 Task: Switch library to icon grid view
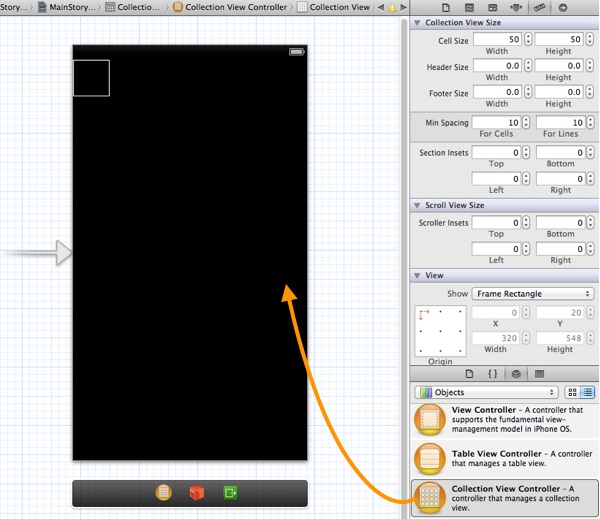tap(573, 393)
